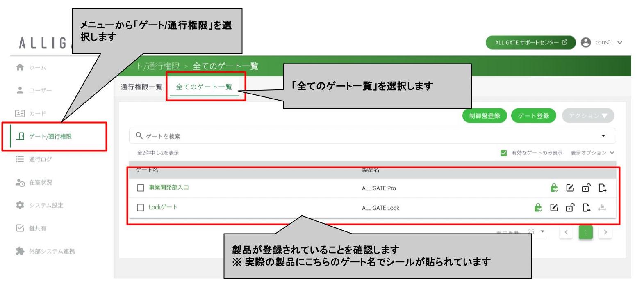Click the gear icon beside システム設定
644x291 pixels.
[x=20, y=205]
